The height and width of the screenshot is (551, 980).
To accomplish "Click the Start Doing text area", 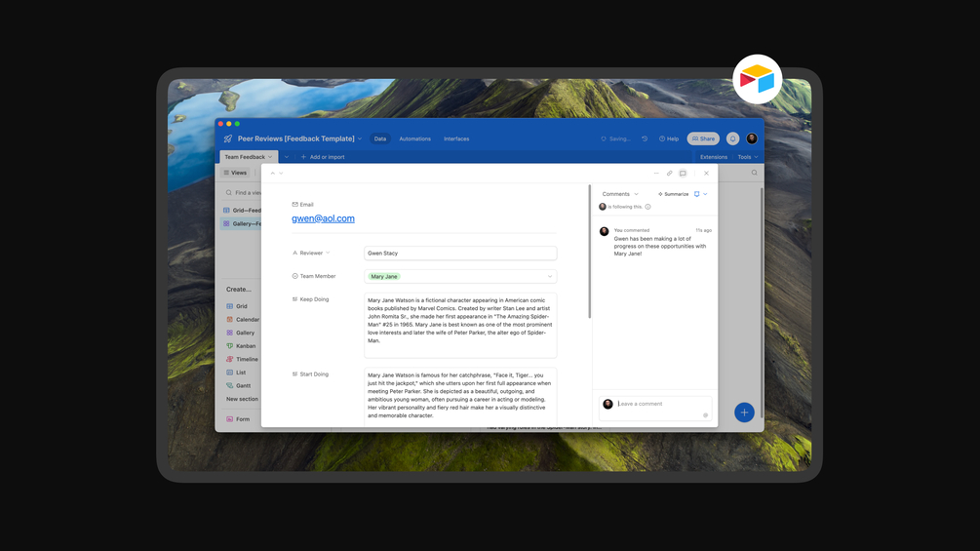I will click(x=460, y=397).
